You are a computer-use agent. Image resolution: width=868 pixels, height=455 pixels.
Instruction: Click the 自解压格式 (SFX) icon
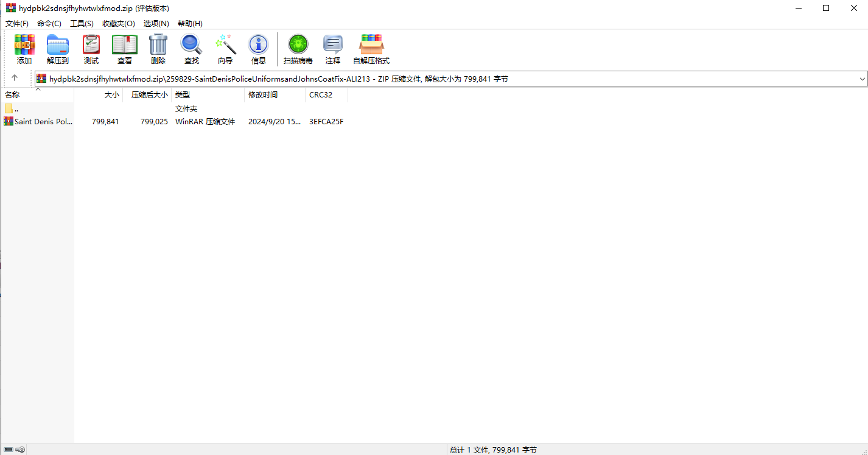click(x=371, y=45)
